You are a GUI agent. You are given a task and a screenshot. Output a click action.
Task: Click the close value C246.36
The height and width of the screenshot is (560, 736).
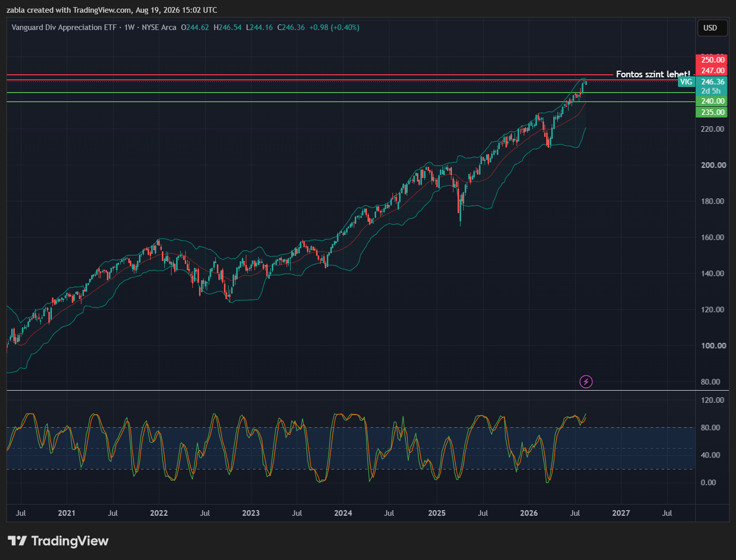coord(291,27)
